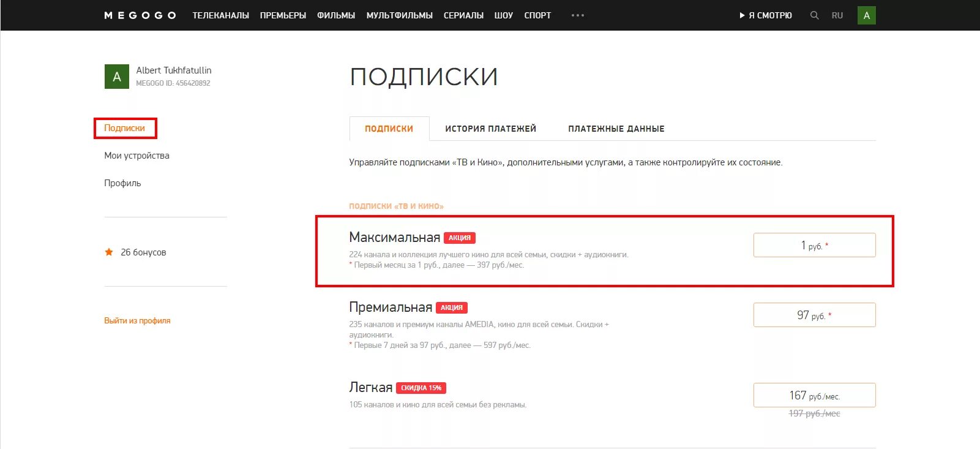Viewport: 980px width, 449px height.
Task: Click the MEGOGO logo
Action: pos(140,15)
